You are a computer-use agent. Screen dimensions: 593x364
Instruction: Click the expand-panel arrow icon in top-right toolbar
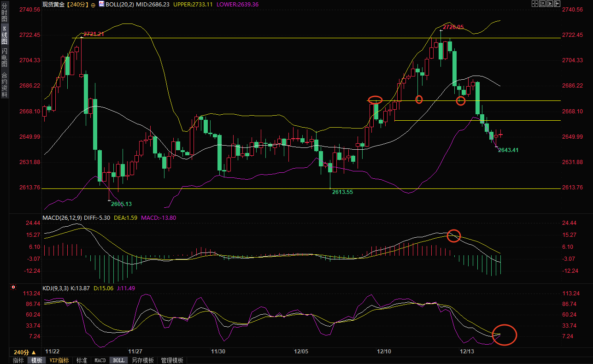557,4
